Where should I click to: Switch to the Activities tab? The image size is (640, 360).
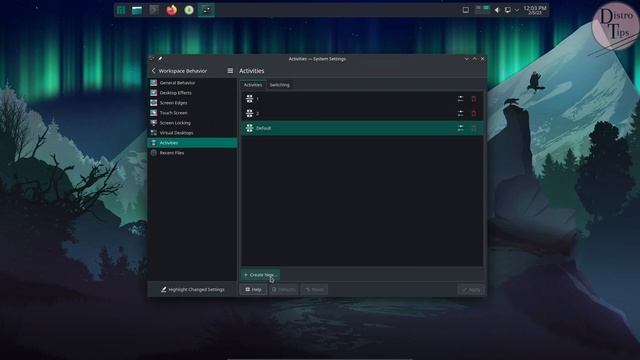(253, 85)
